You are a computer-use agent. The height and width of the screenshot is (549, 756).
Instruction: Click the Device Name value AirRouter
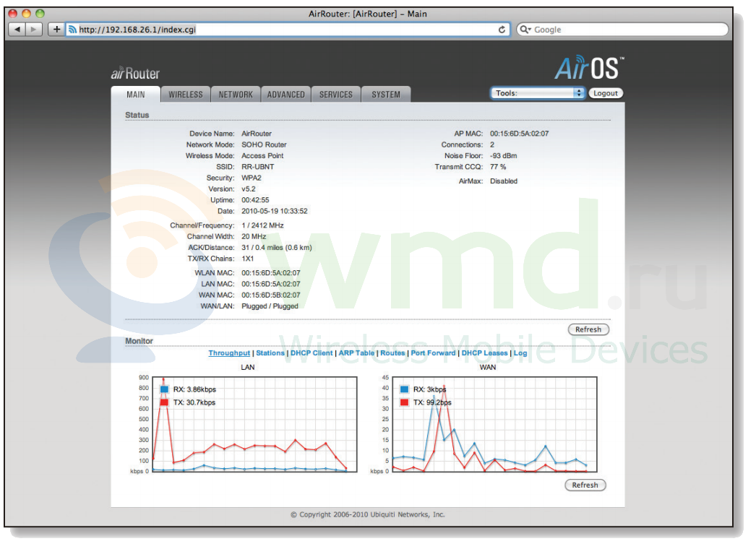coord(257,134)
